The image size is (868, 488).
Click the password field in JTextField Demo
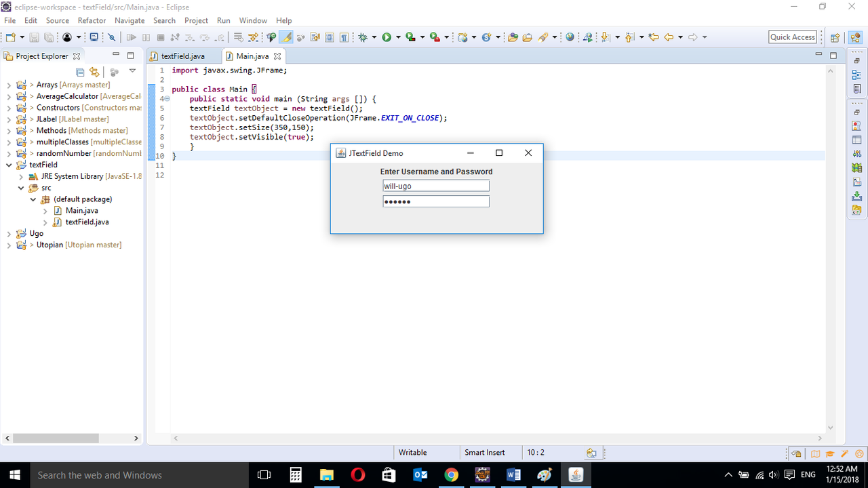(x=435, y=201)
